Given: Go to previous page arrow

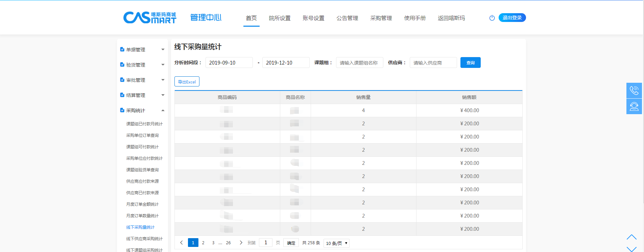Looking at the screenshot, I should (182, 243).
